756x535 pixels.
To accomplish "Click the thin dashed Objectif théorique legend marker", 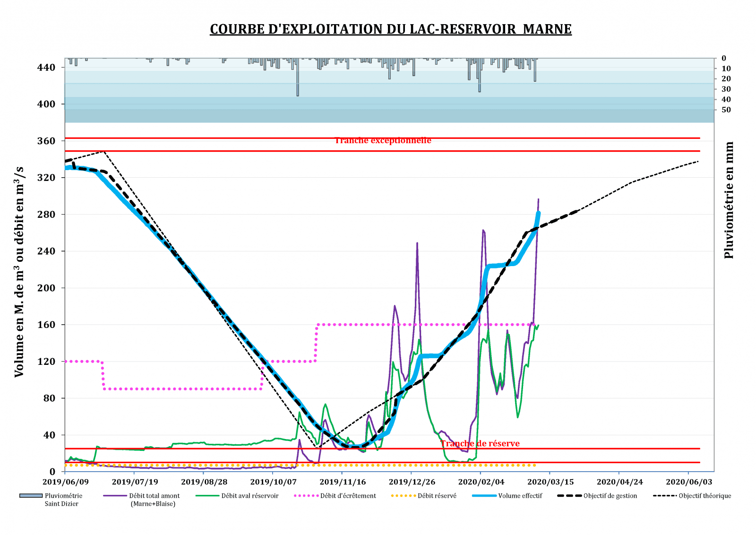I will 665,496.
